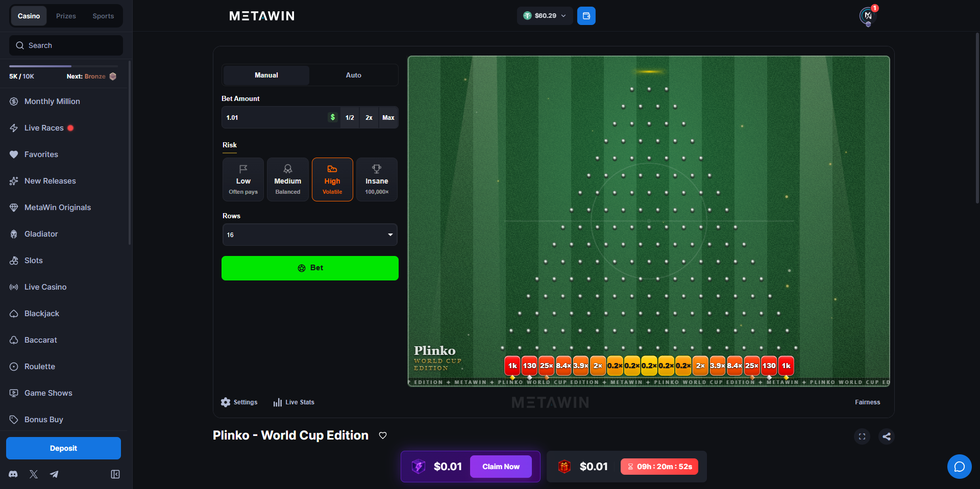Select Low risk option

243,179
